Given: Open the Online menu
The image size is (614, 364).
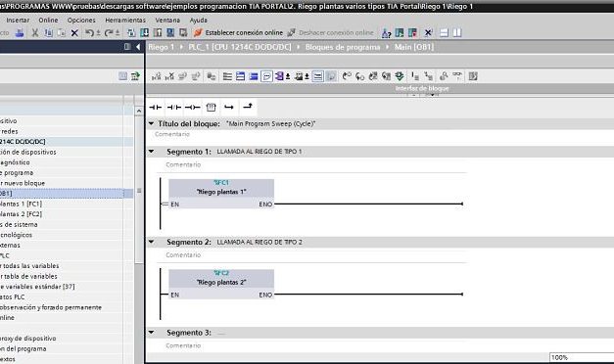Looking at the screenshot, I should click(x=48, y=20).
